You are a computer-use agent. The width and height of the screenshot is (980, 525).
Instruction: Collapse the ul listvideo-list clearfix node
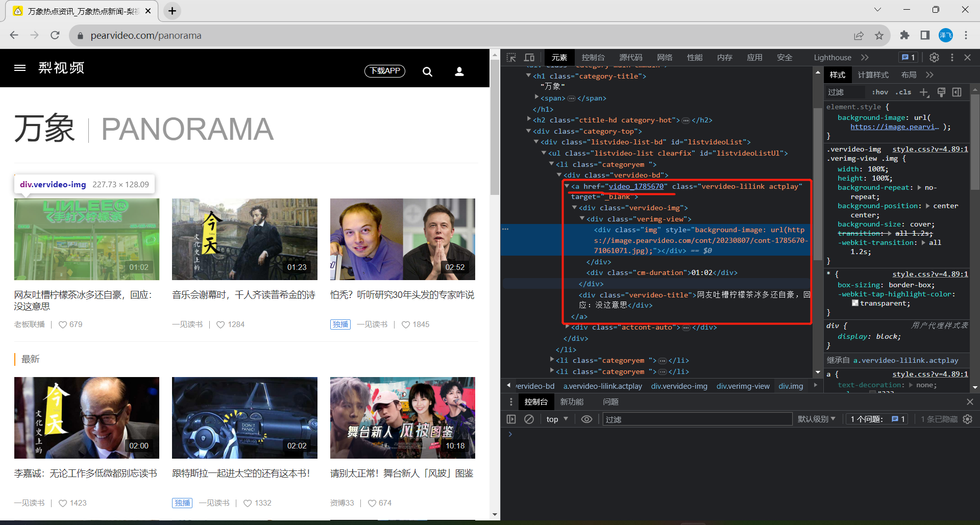point(544,153)
